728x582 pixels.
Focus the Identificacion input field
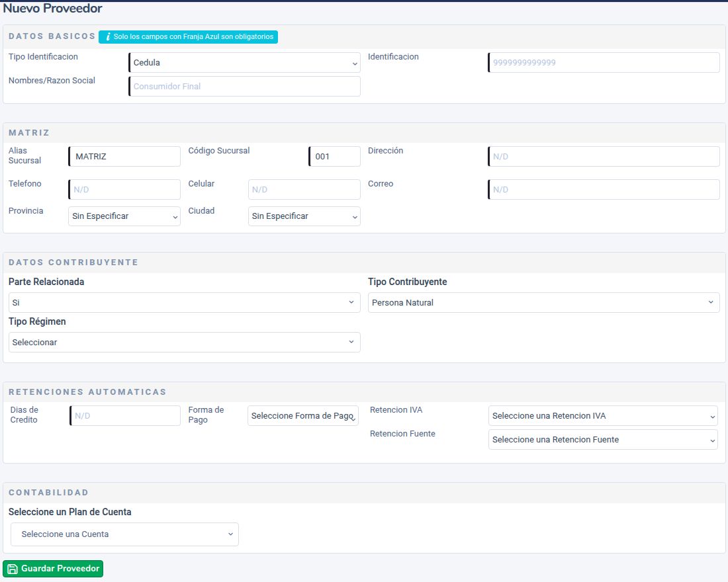604,63
